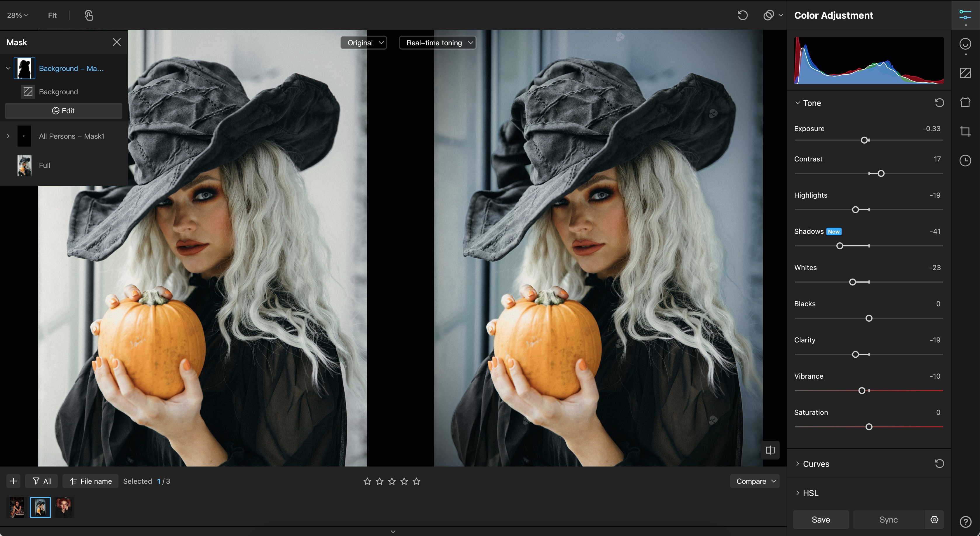Select the mask tool in right sidebar

[965, 73]
